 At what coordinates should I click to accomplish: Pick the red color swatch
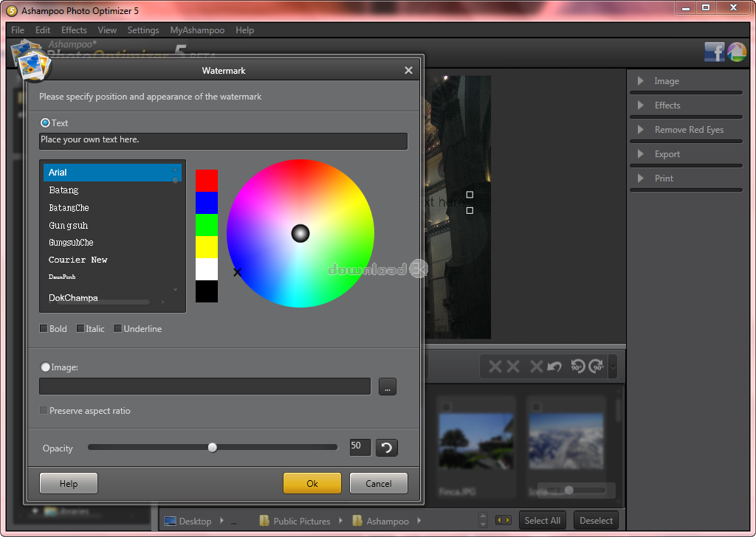click(207, 181)
